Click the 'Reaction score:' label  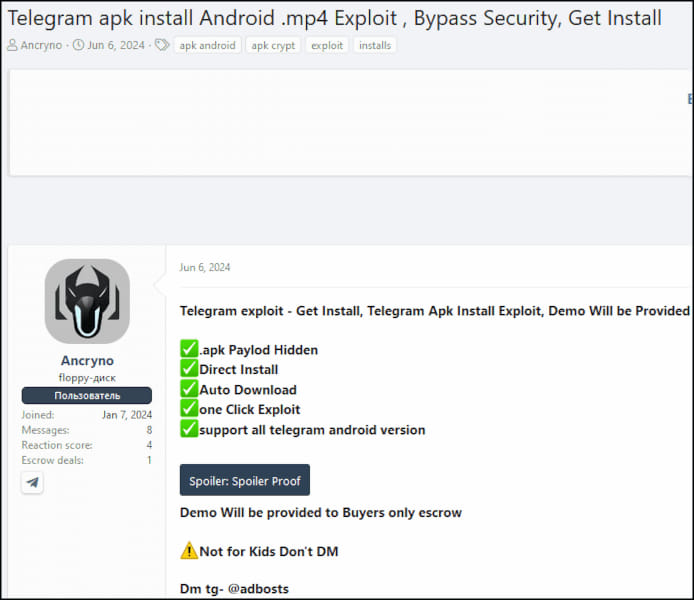[57, 445]
